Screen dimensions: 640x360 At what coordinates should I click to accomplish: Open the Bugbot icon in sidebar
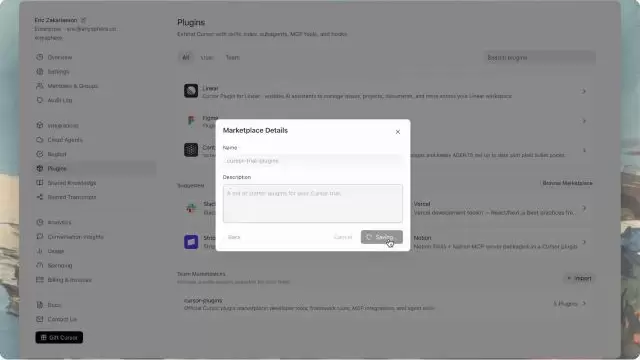coord(40,154)
